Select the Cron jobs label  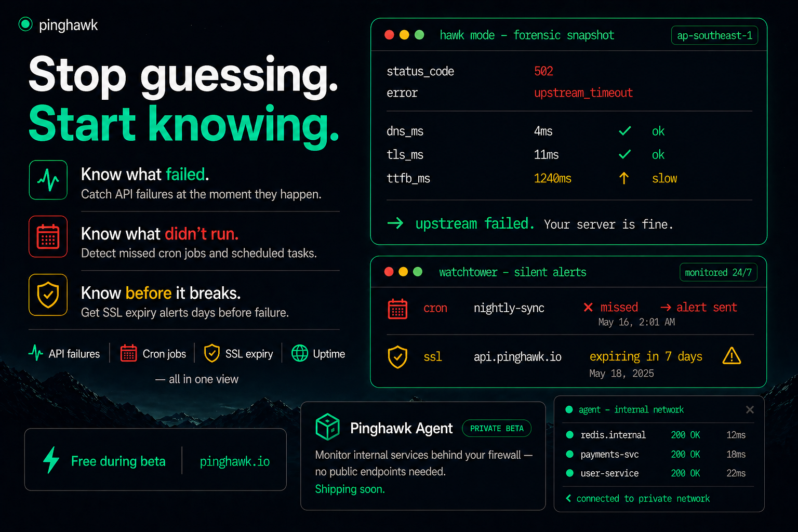click(x=164, y=354)
